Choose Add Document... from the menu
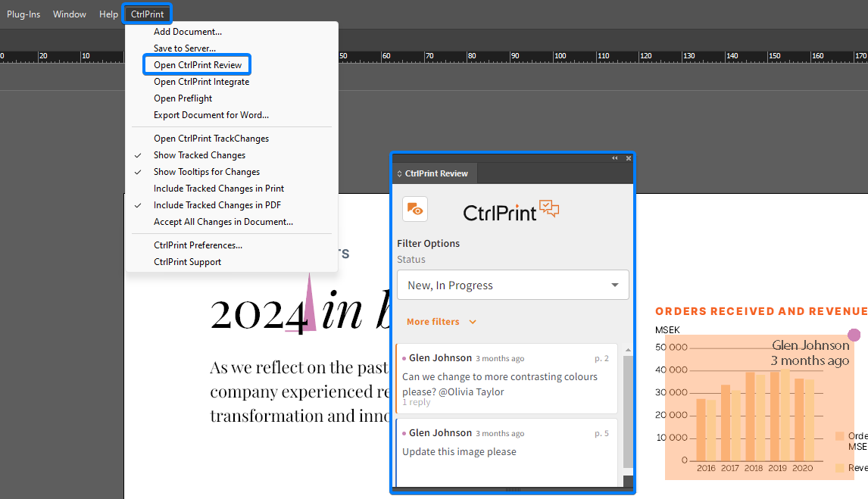 tap(188, 32)
